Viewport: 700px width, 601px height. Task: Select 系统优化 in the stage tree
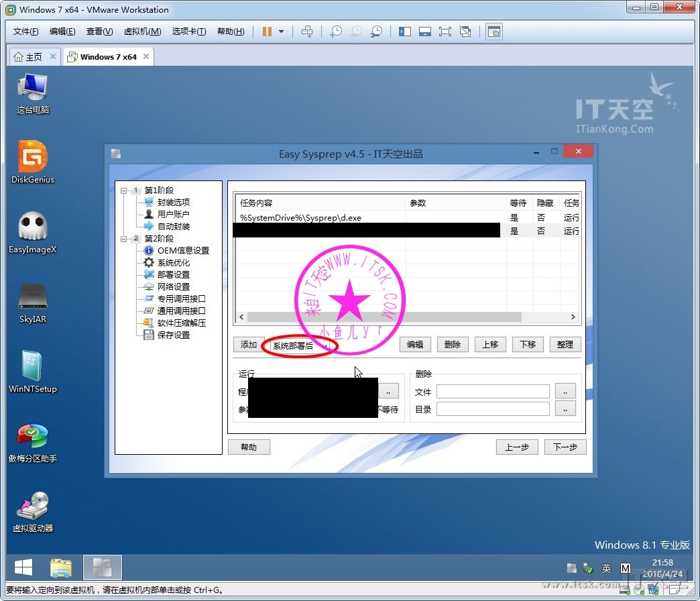click(173, 263)
